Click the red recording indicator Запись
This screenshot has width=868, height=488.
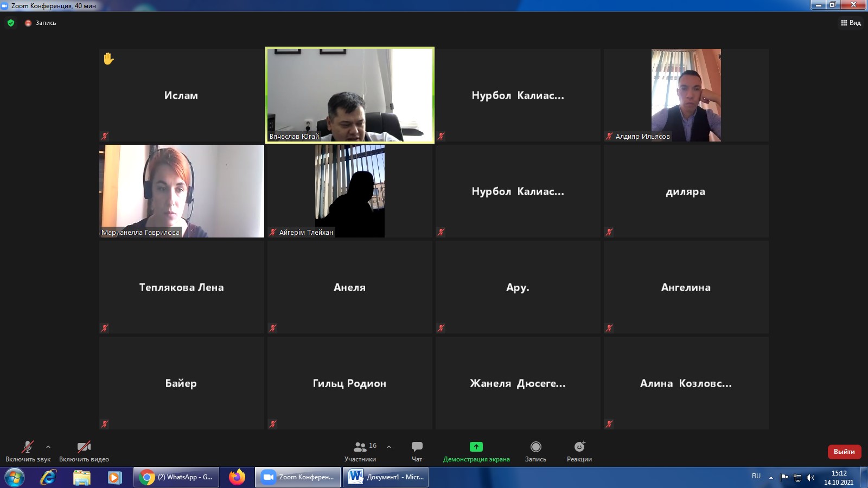pyautogui.click(x=41, y=23)
